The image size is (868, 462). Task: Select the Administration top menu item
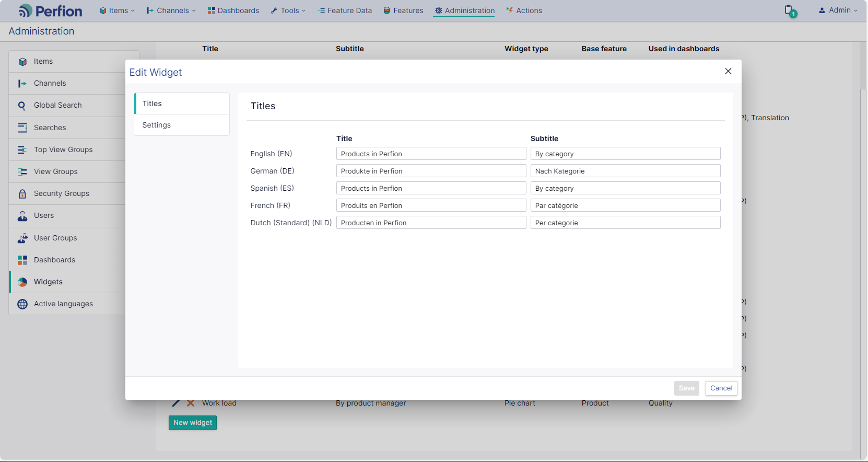(464, 10)
